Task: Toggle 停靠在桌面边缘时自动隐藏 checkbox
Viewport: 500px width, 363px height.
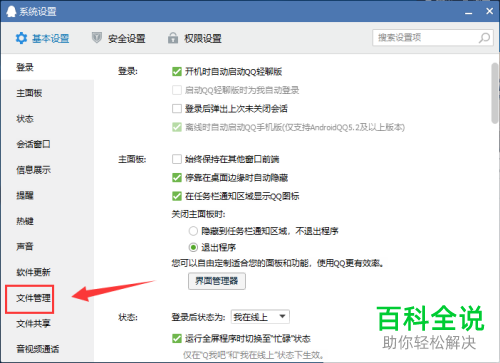Action: pos(177,178)
